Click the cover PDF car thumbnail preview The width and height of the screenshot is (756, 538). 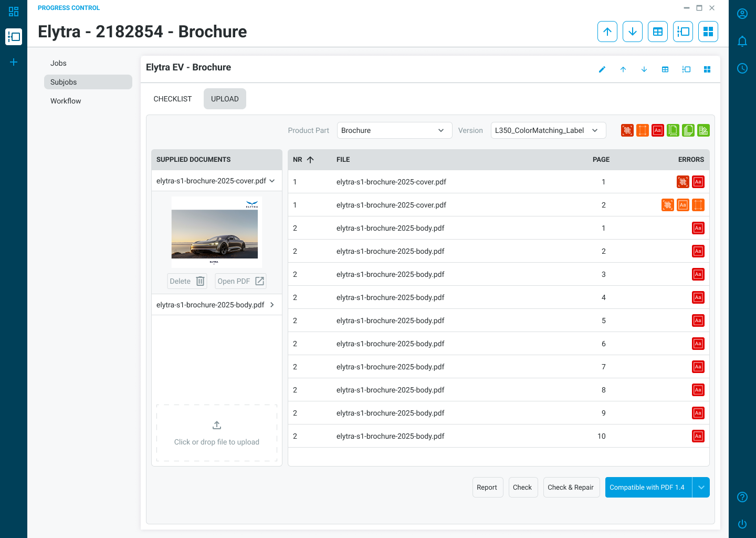[216, 232]
